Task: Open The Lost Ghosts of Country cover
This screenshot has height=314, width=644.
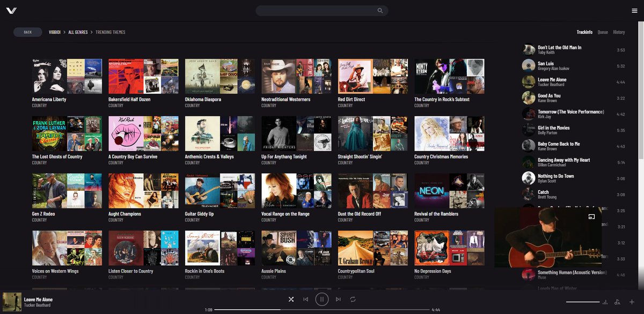Action: pos(67,133)
